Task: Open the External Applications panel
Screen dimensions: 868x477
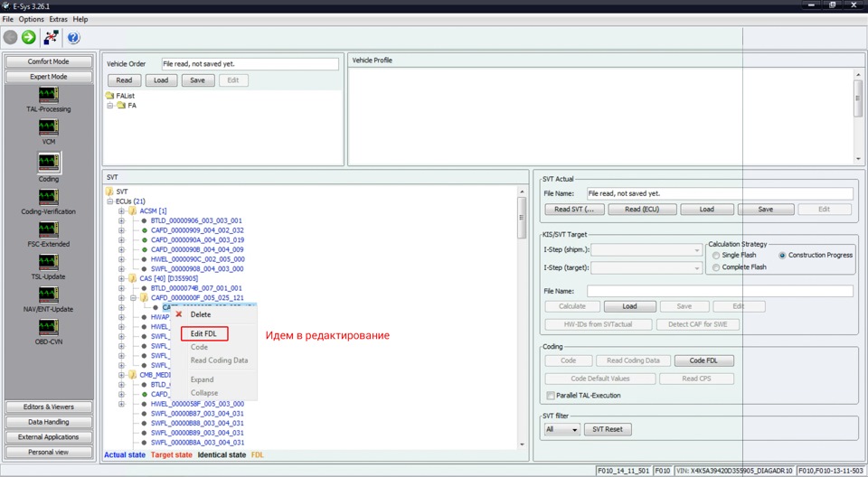Action: [49, 437]
